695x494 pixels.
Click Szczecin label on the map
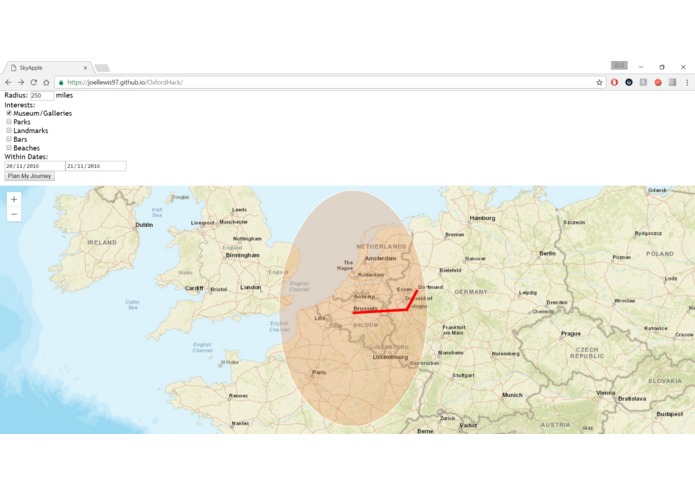pos(574,222)
